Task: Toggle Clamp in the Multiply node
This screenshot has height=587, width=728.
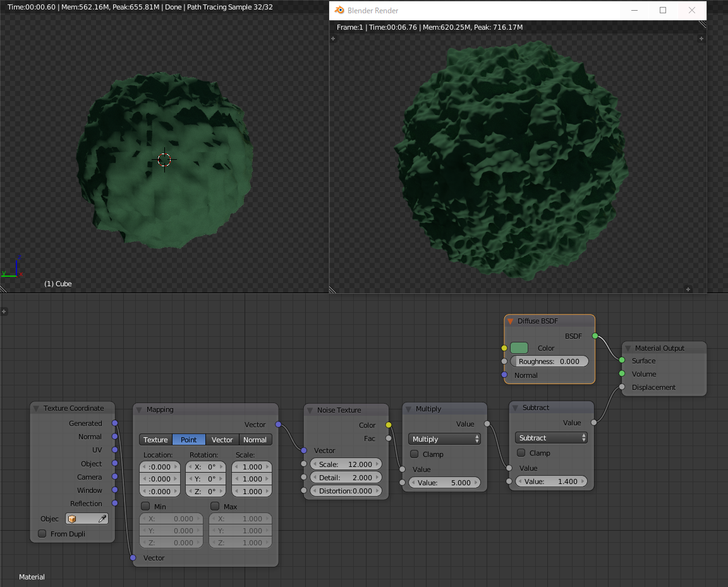Action: point(415,454)
